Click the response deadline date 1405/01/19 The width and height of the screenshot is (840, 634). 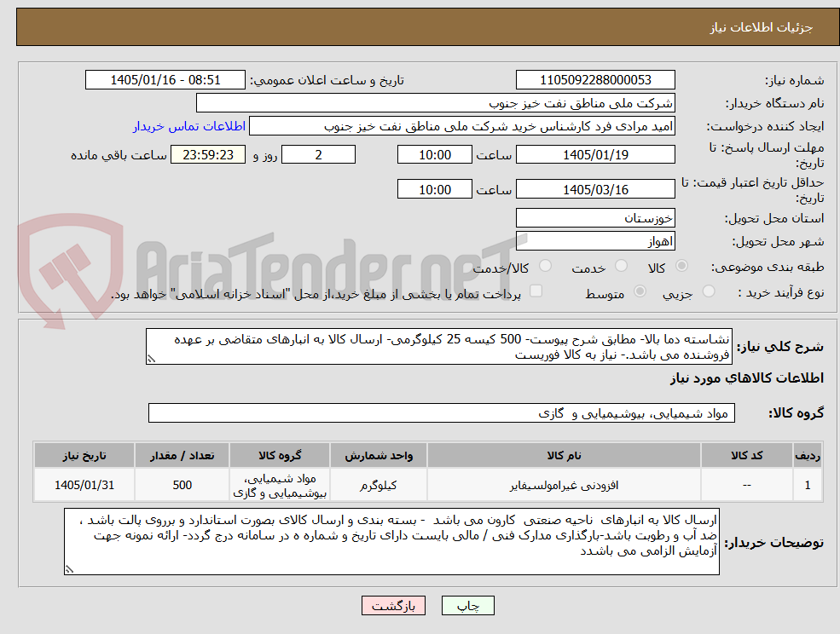click(x=595, y=155)
